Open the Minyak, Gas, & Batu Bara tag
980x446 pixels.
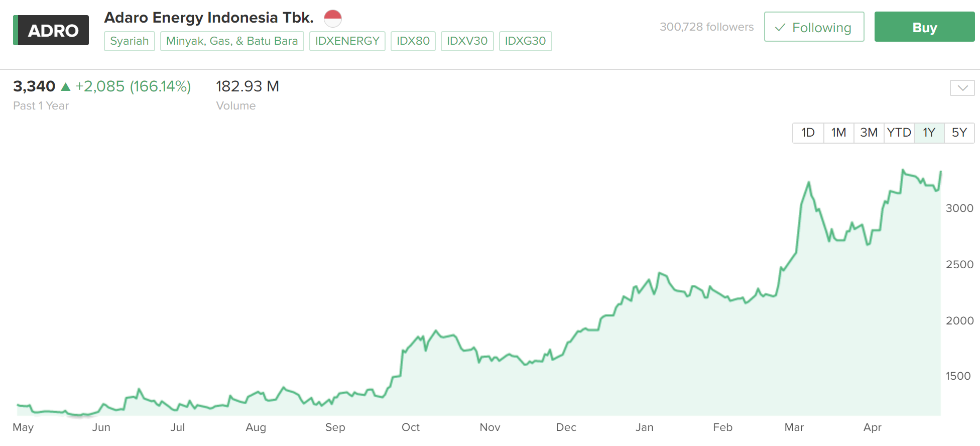232,41
